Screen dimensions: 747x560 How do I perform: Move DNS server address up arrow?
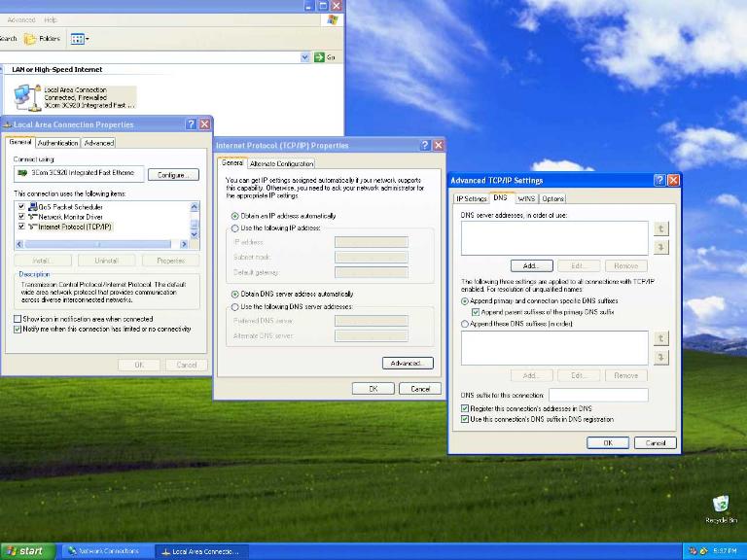point(660,228)
